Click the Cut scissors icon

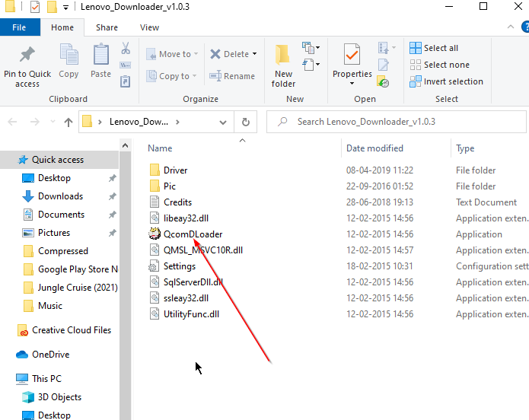click(x=126, y=48)
